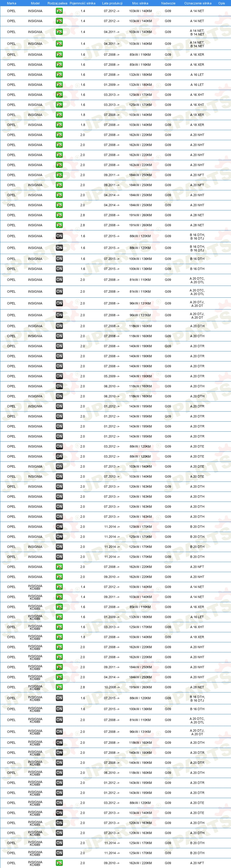Select 81kW / 110KM in INSIGNIA KOMBI row

point(140,720)
